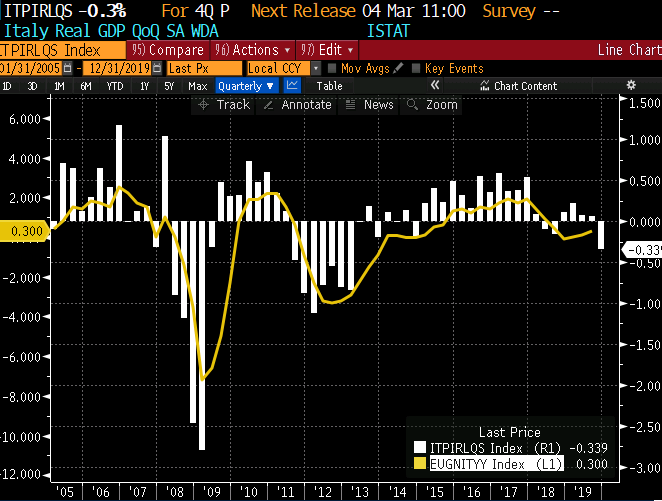Viewport: 662px width, 501px height.
Task: Click the ITPIRLQS Index security field
Action: (62, 50)
